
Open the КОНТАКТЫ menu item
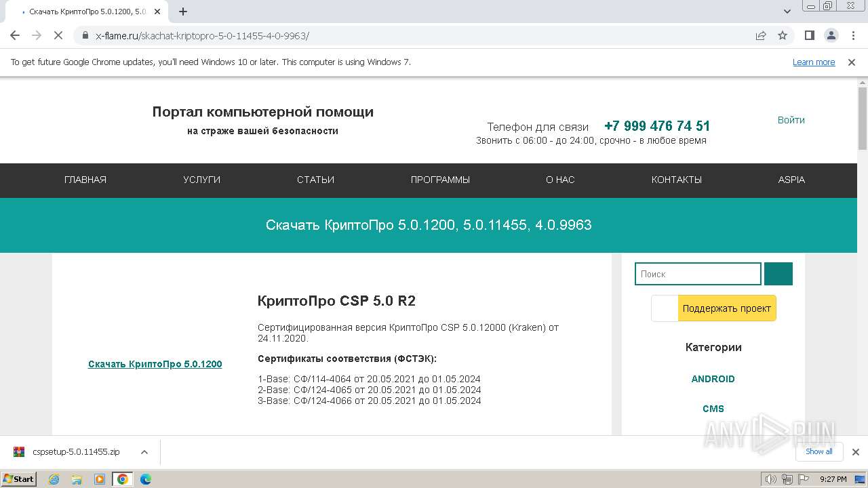pos(677,180)
